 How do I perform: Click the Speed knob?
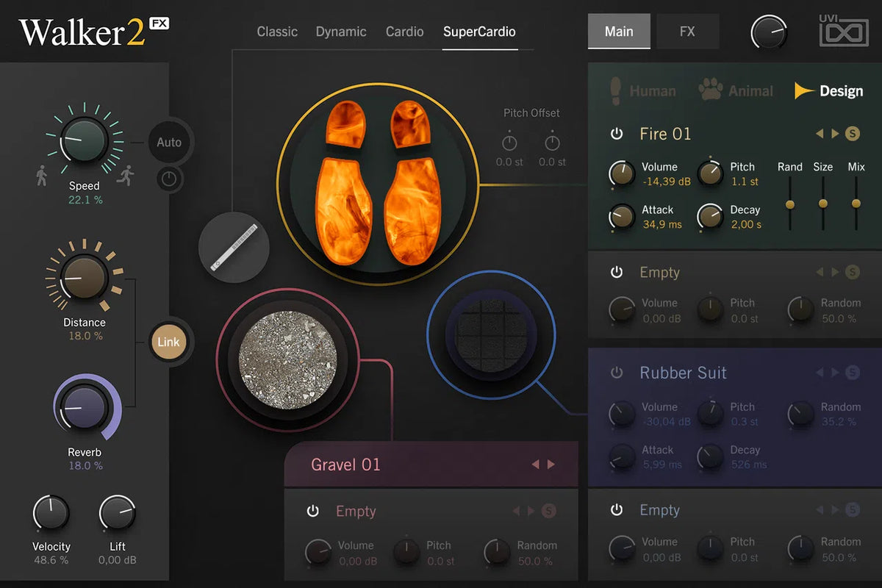coord(84,140)
